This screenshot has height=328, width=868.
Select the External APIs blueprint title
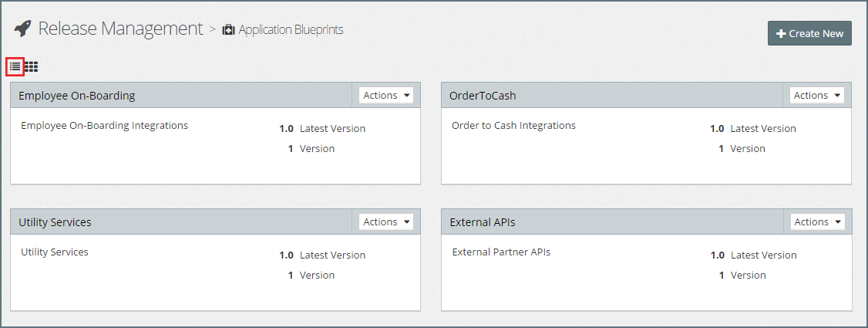coord(483,222)
